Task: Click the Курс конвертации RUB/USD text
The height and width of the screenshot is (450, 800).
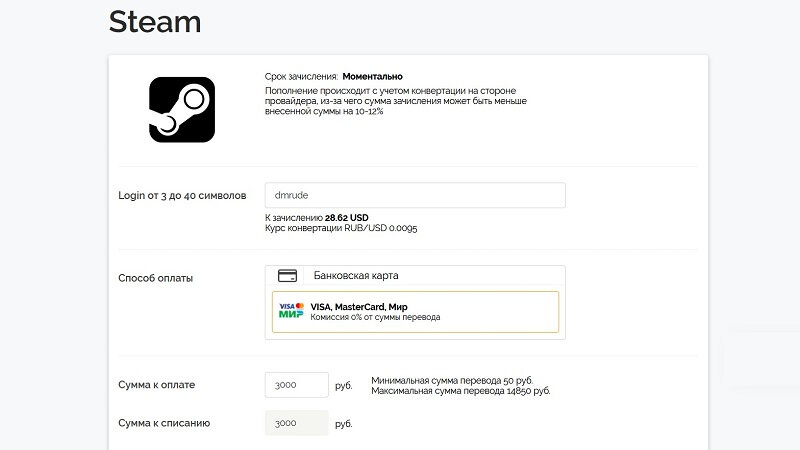Action: click(x=341, y=228)
